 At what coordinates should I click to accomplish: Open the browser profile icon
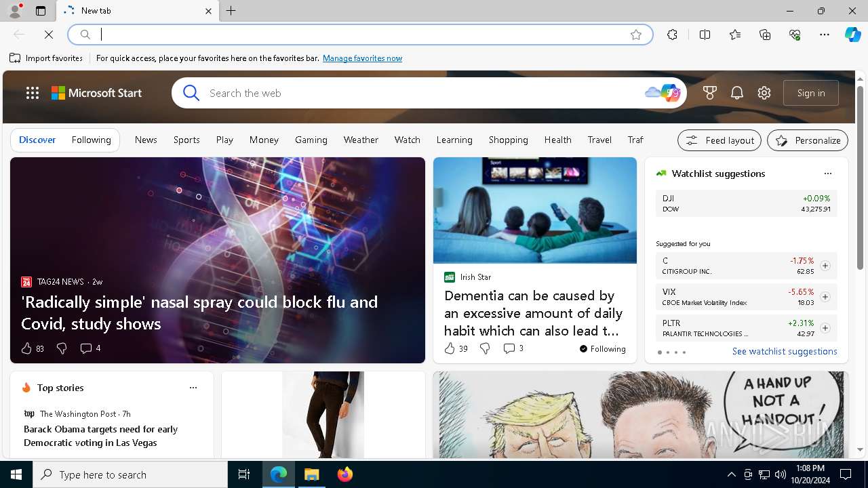[15, 11]
